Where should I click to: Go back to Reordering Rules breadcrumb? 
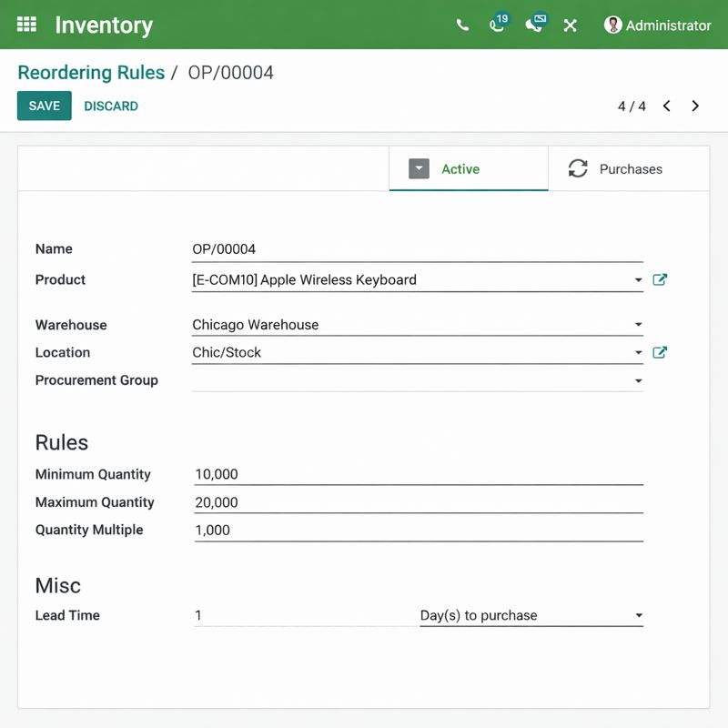(91, 73)
